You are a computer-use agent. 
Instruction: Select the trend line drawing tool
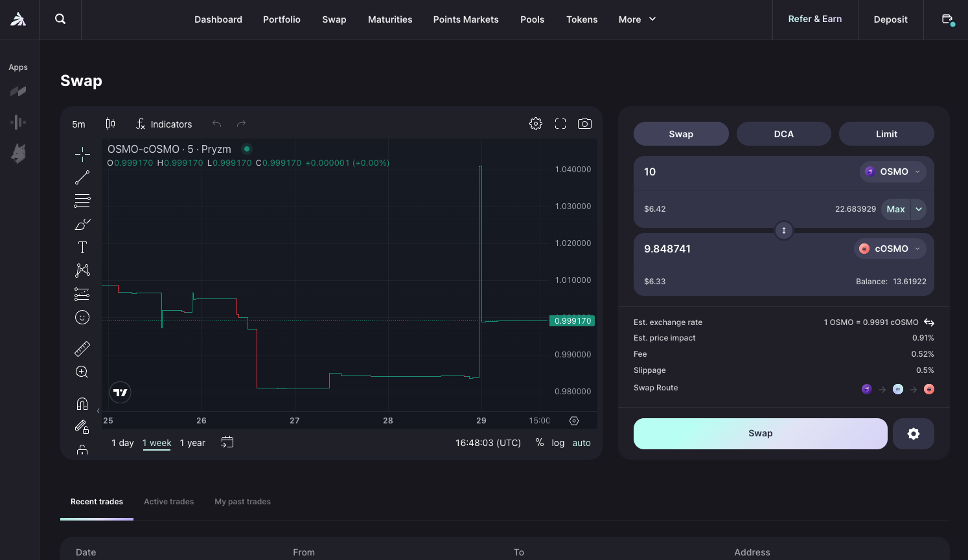(82, 177)
